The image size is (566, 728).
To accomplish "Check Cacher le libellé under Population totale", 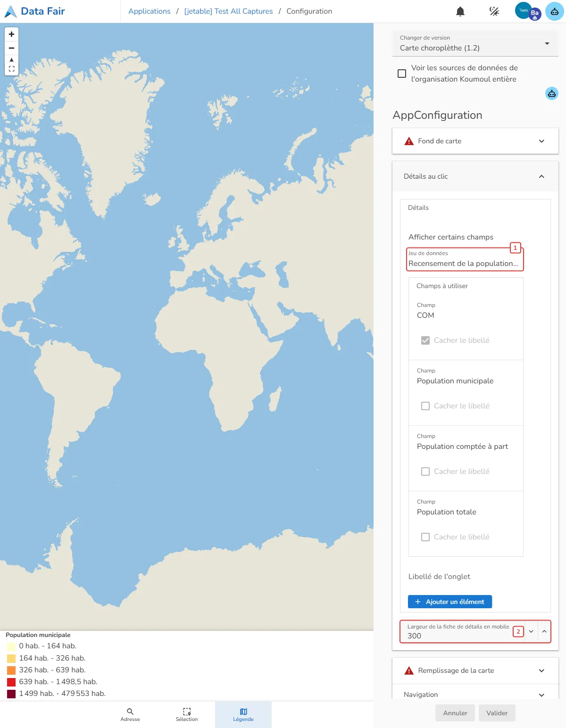I will point(425,537).
